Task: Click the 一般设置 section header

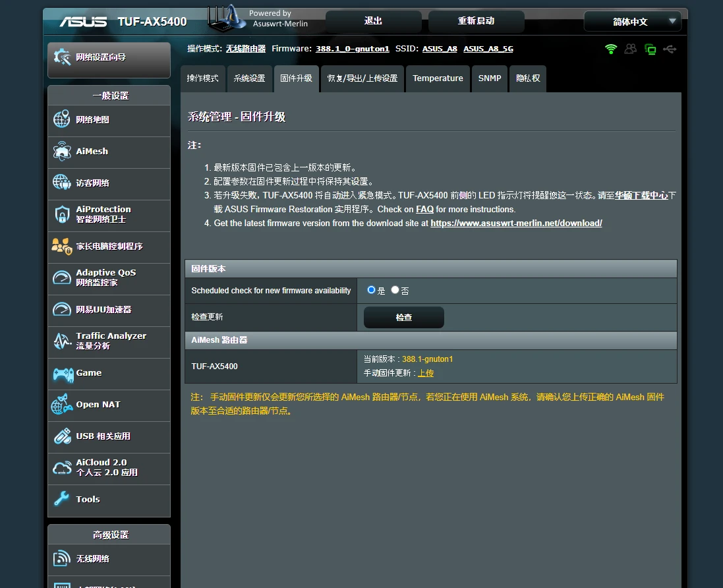Action: 111,96
